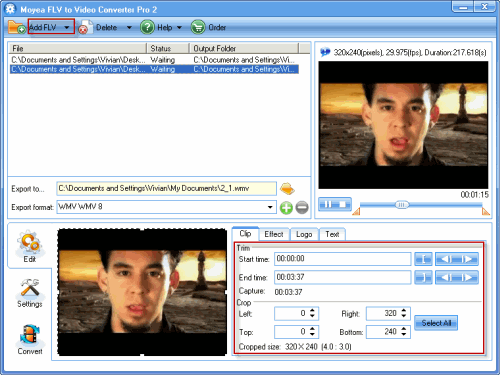500x375 pixels.
Task: Switch to the Effect tab
Action: tap(274, 234)
